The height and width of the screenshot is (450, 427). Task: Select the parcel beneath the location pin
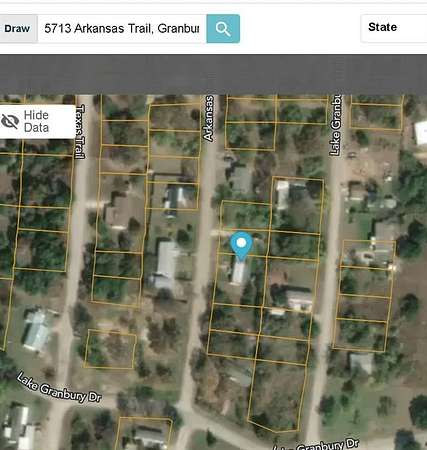click(x=240, y=279)
